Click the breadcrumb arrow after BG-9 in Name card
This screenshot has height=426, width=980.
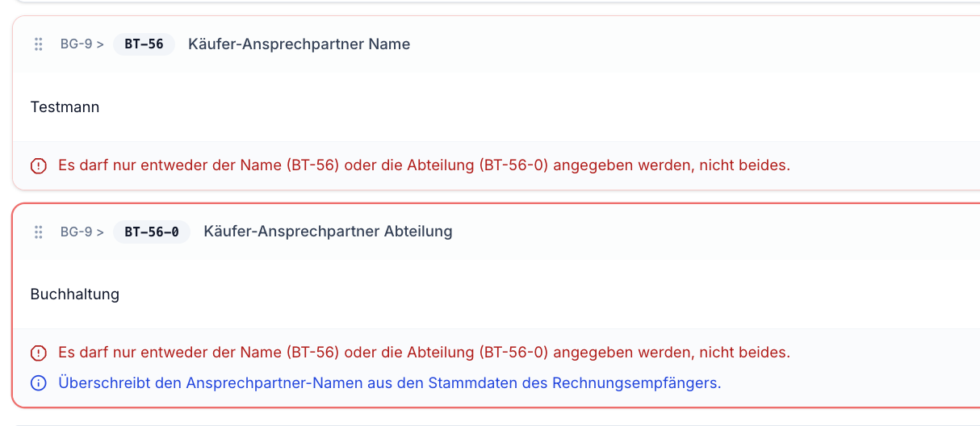[100, 44]
